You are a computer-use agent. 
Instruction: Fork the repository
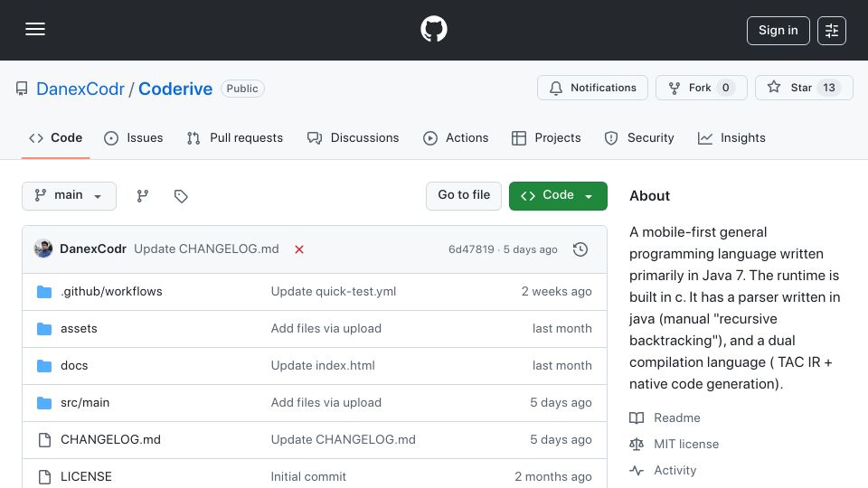702,88
